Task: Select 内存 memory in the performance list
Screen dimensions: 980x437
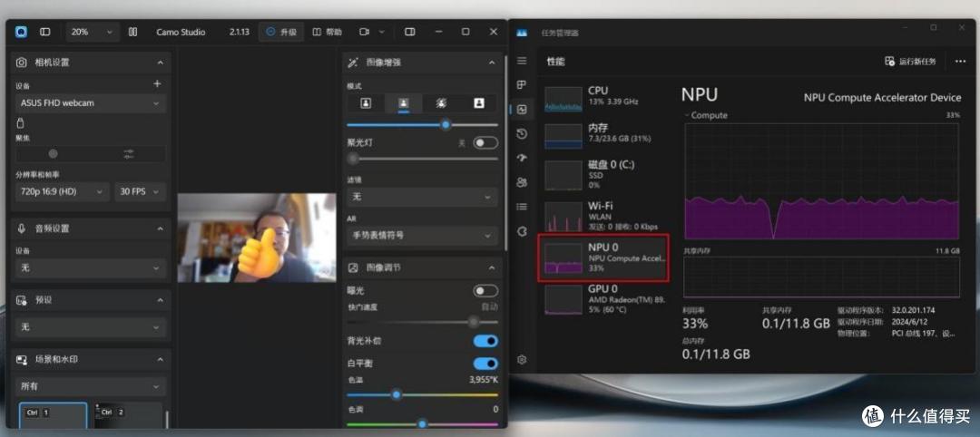Action: point(603,136)
